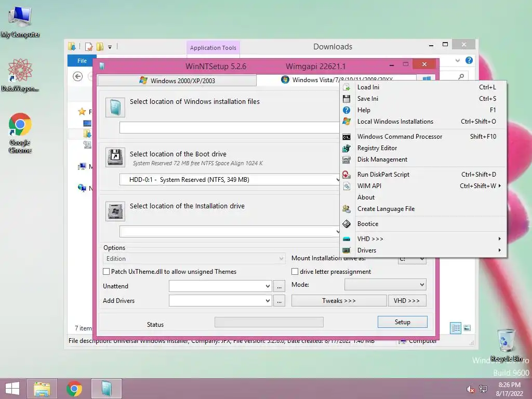Click the back arrow in Downloads window

click(78, 76)
